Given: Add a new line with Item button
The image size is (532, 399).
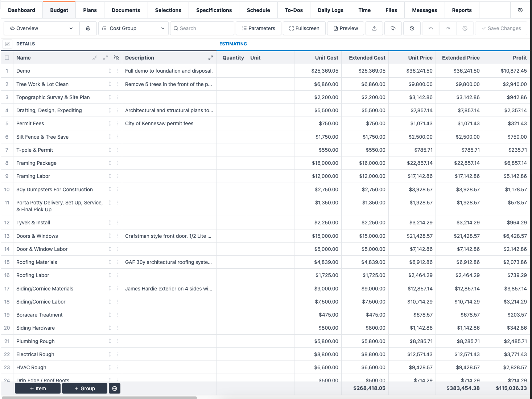Looking at the screenshot, I should 38,388.
